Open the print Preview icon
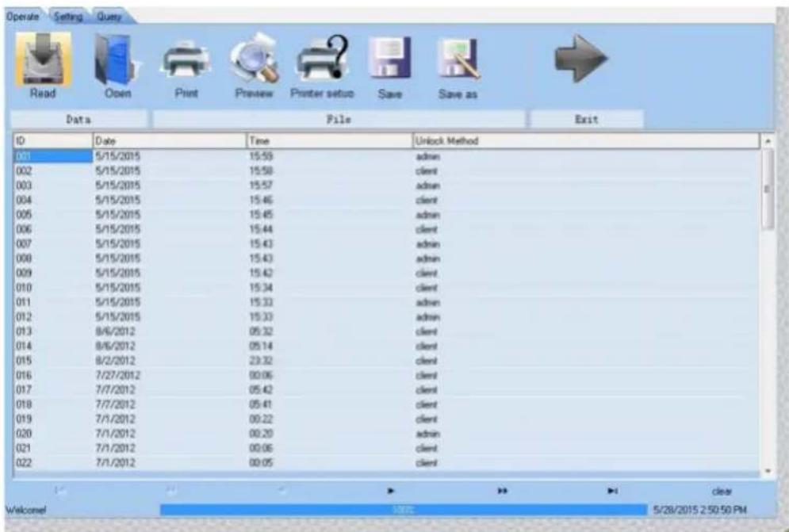 point(254,59)
